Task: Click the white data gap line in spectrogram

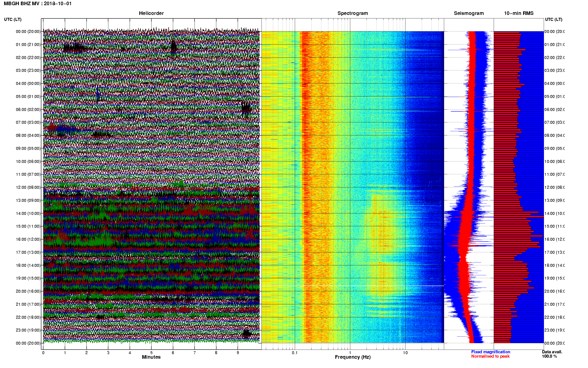Action: tap(353, 286)
